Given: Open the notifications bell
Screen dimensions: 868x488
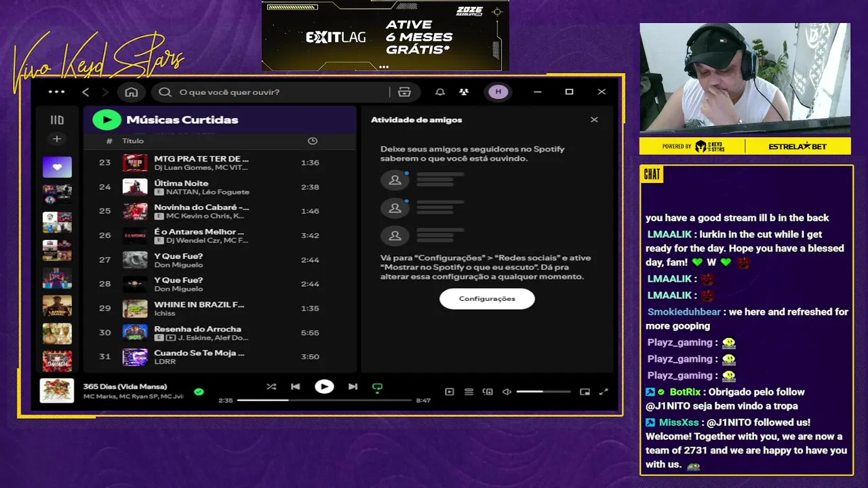Looking at the screenshot, I should pyautogui.click(x=440, y=92).
